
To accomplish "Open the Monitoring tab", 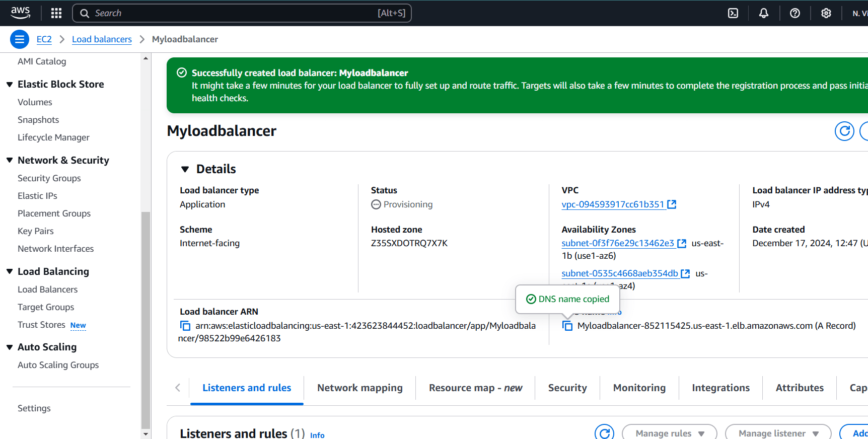I will (639, 388).
